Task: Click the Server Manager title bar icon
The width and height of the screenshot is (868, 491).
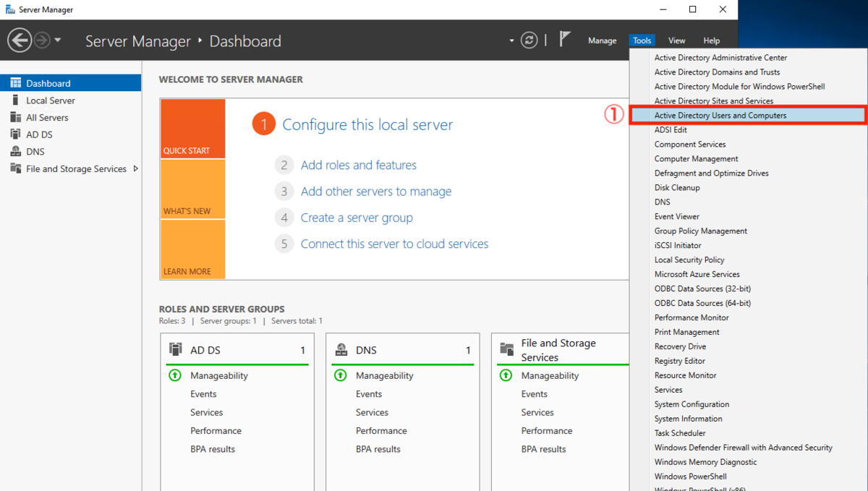Action: tap(10, 9)
